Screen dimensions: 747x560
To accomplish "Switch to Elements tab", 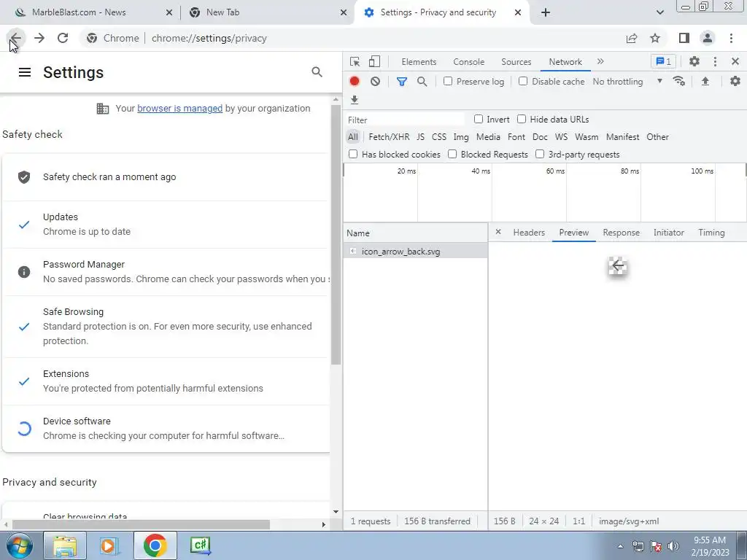I will pos(419,62).
